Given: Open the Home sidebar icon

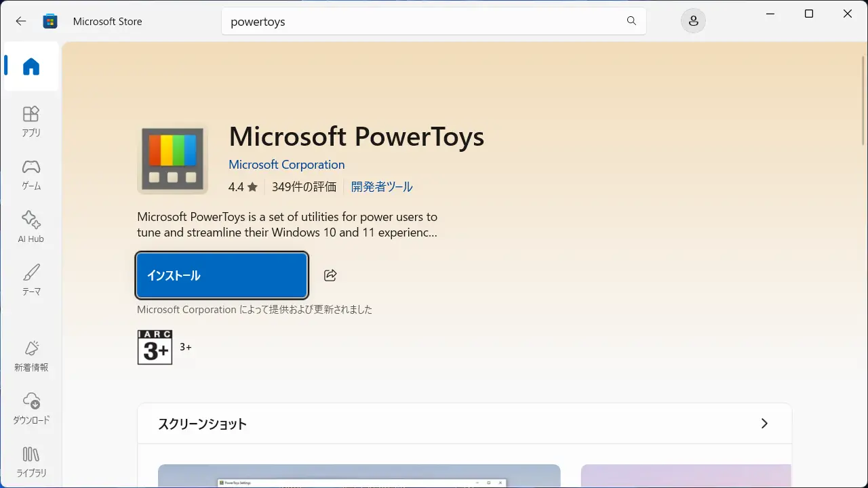Looking at the screenshot, I should [x=31, y=66].
